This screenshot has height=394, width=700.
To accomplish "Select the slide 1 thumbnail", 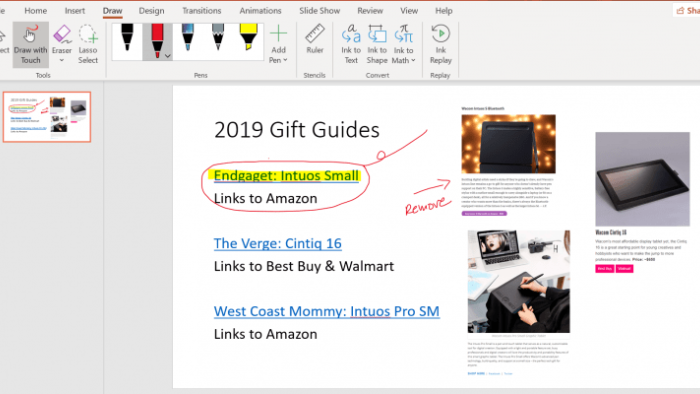I will point(47,117).
